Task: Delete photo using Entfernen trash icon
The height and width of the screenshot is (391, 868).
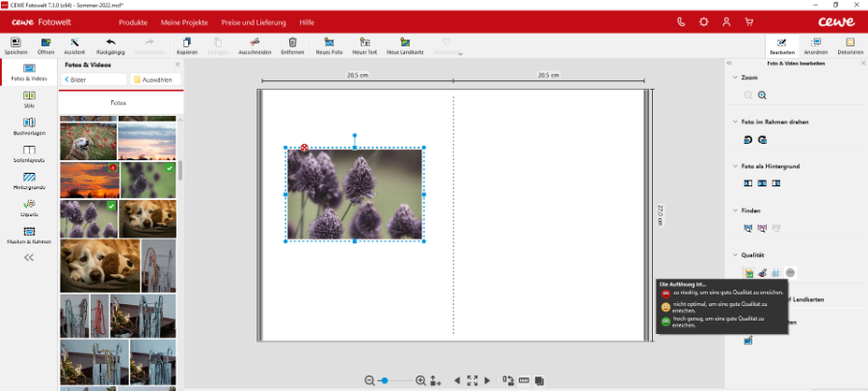Action: (292, 45)
